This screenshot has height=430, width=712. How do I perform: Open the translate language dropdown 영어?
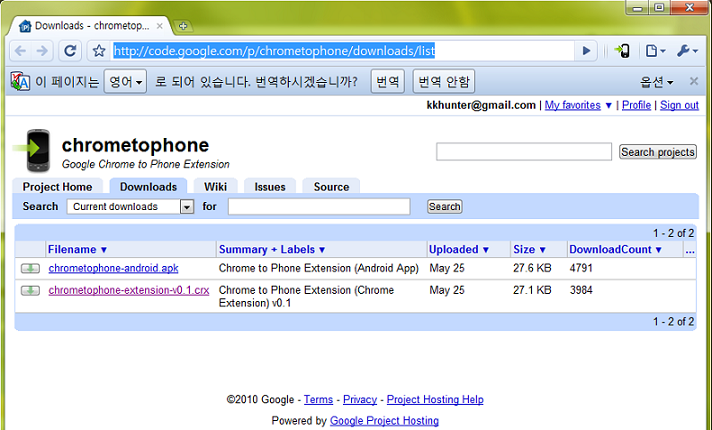126,81
